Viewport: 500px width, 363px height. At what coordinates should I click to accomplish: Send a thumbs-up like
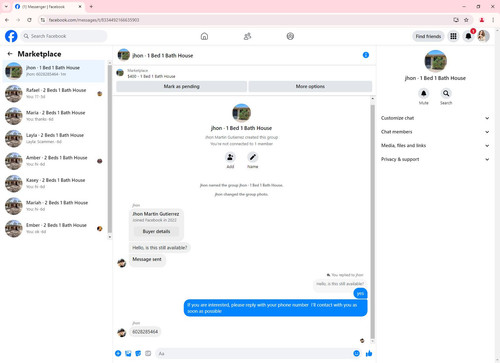369,353
